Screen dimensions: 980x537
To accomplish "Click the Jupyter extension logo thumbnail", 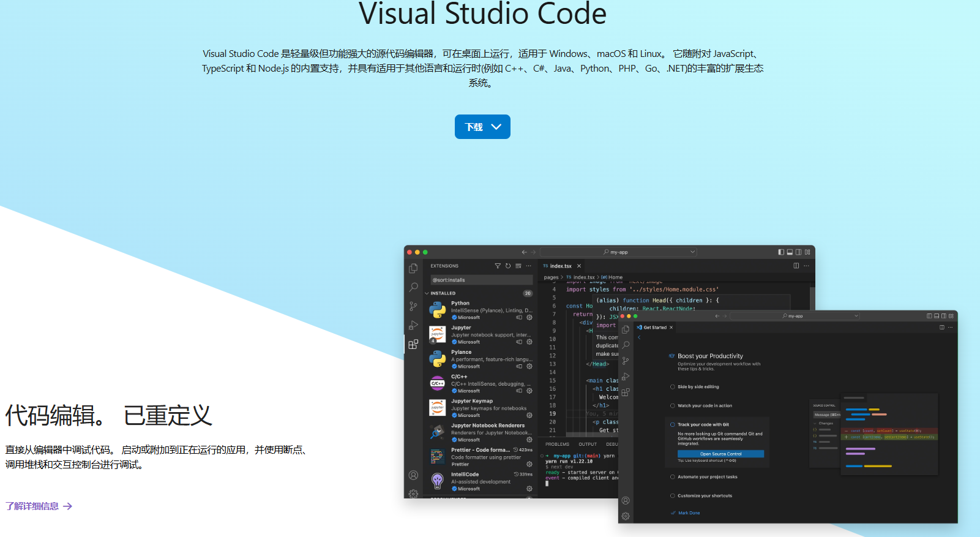I will pos(438,334).
